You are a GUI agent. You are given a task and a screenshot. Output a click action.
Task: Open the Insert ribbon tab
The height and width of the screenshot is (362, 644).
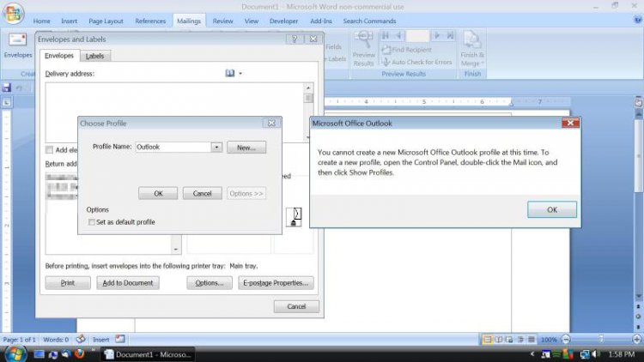[69, 21]
